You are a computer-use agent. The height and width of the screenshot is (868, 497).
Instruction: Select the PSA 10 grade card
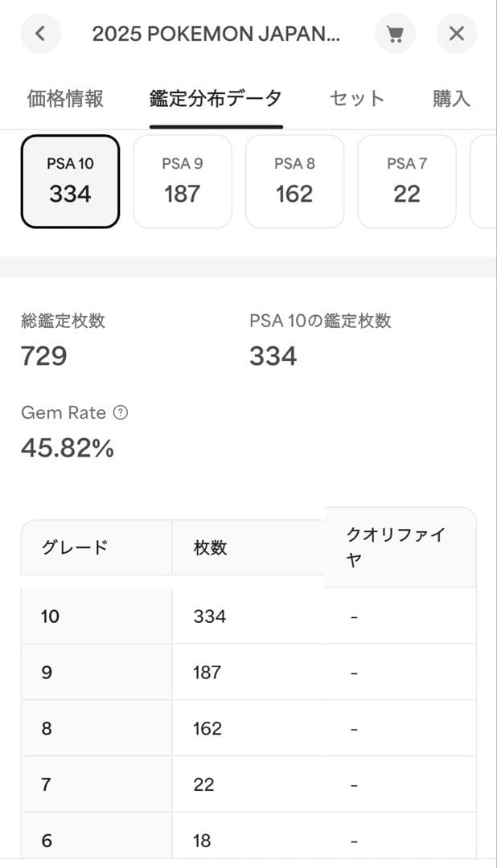tap(70, 180)
